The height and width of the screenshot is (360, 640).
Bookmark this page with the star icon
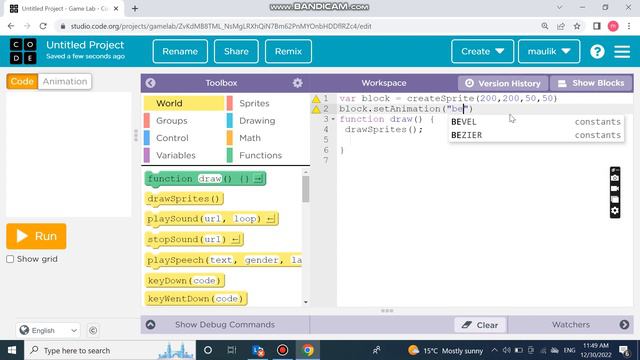click(x=577, y=26)
